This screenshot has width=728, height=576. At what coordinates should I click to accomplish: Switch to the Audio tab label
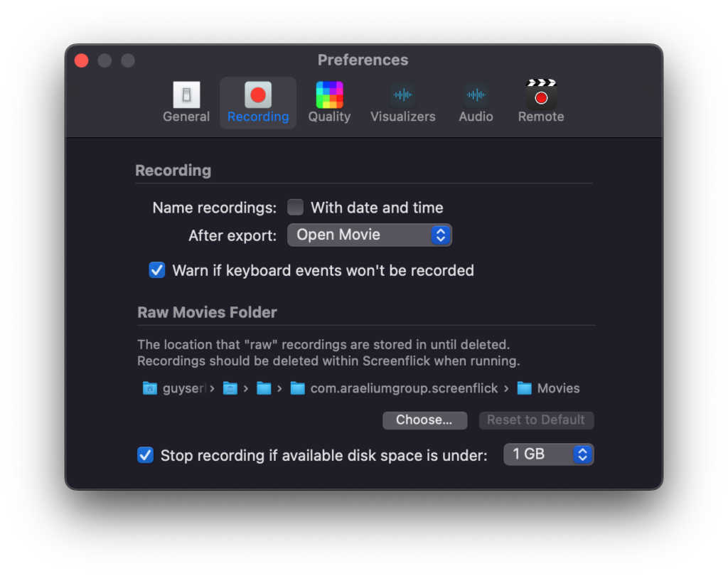(x=476, y=117)
